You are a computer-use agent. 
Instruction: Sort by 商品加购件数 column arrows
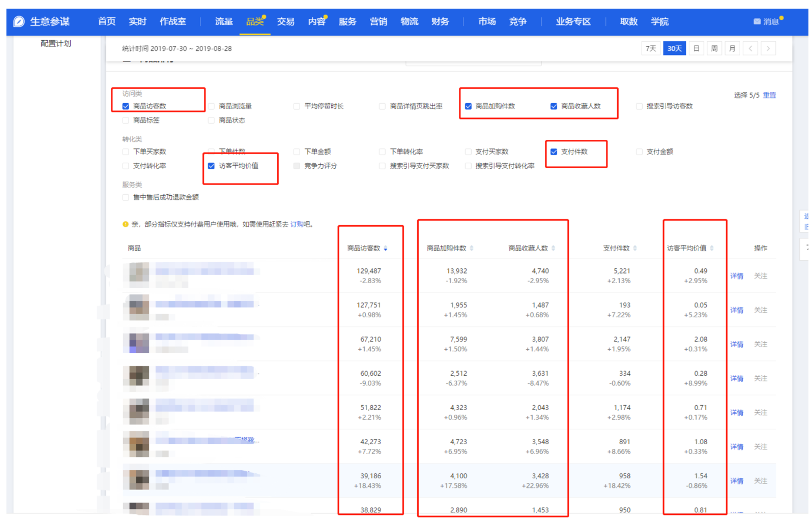472,249
